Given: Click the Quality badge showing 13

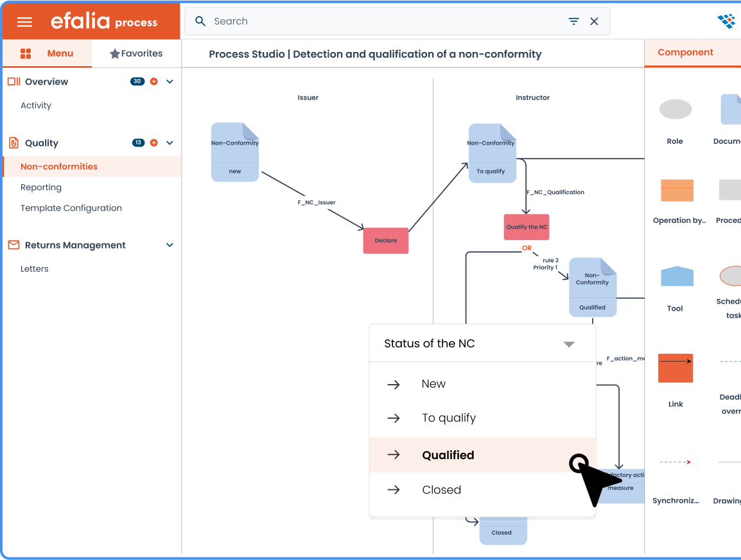Looking at the screenshot, I should 138,143.
